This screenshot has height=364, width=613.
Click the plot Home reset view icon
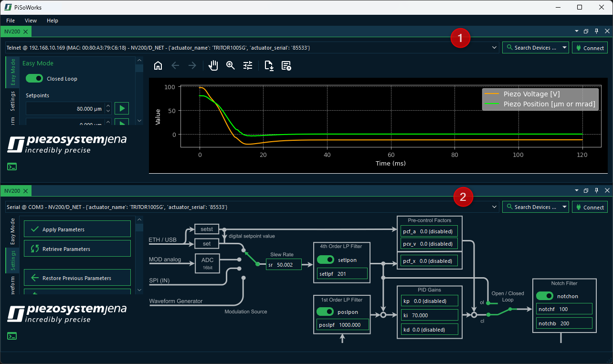click(x=158, y=66)
